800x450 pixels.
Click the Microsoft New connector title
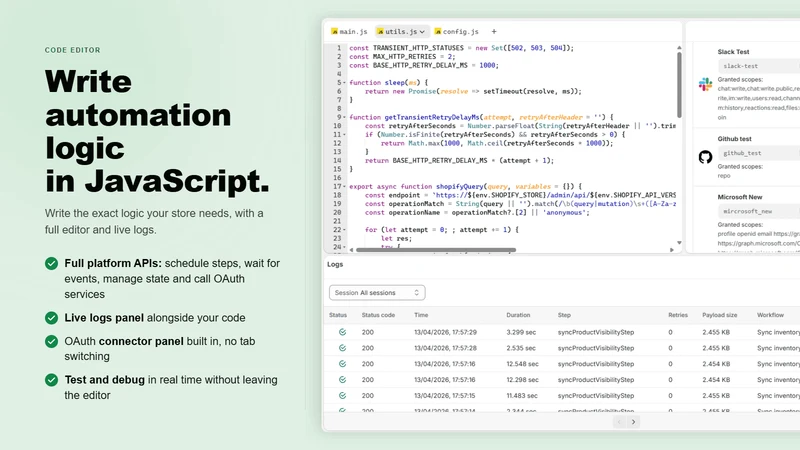[739, 197]
